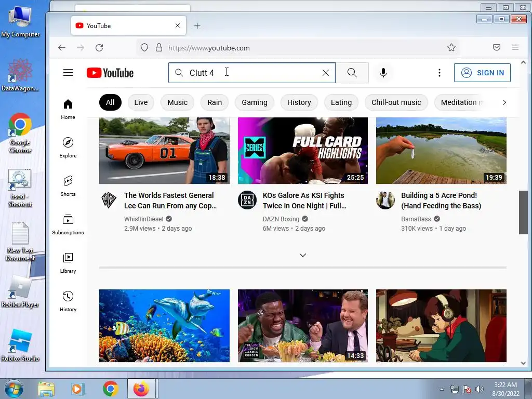Click the scrollbar down arrow
532x399 pixels.
pyautogui.click(x=523, y=363)
